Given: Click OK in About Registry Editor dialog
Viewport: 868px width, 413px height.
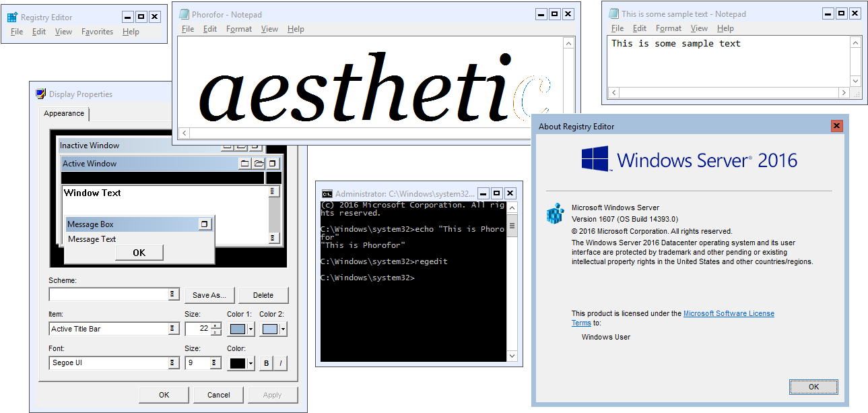Looking at the screenshot, I should tap(813, 387).
